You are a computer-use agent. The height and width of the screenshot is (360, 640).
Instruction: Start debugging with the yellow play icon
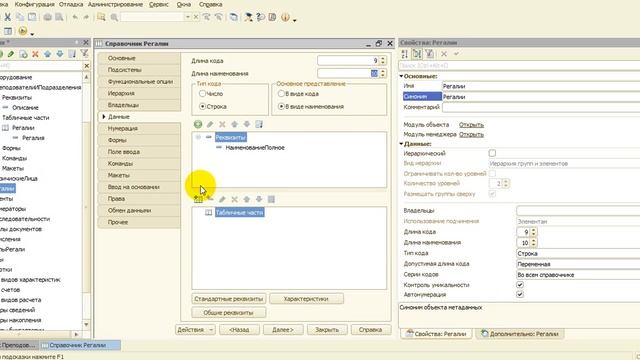(23, 31)
